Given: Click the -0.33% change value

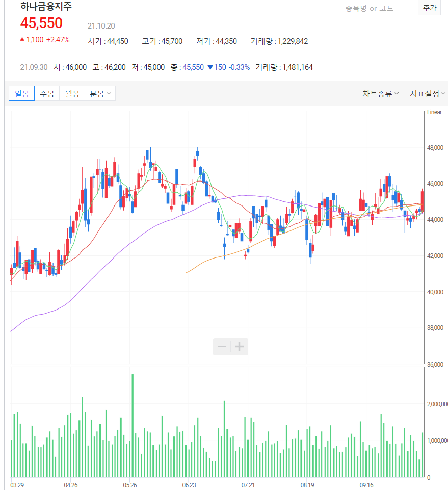Looking at the screenshot, I should pos(240,67).
